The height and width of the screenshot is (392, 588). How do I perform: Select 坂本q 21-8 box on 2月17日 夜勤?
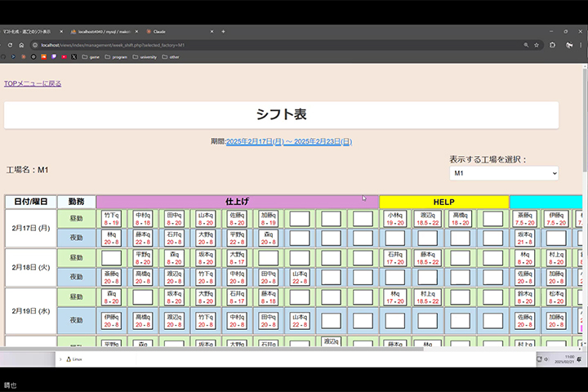[x=524, y=238]
